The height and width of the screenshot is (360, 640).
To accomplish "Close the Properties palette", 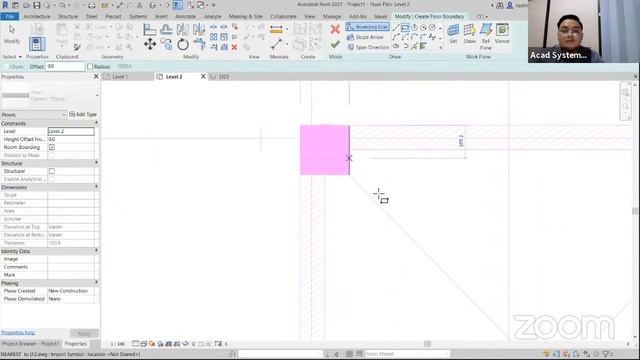I will tap(96, 77).
